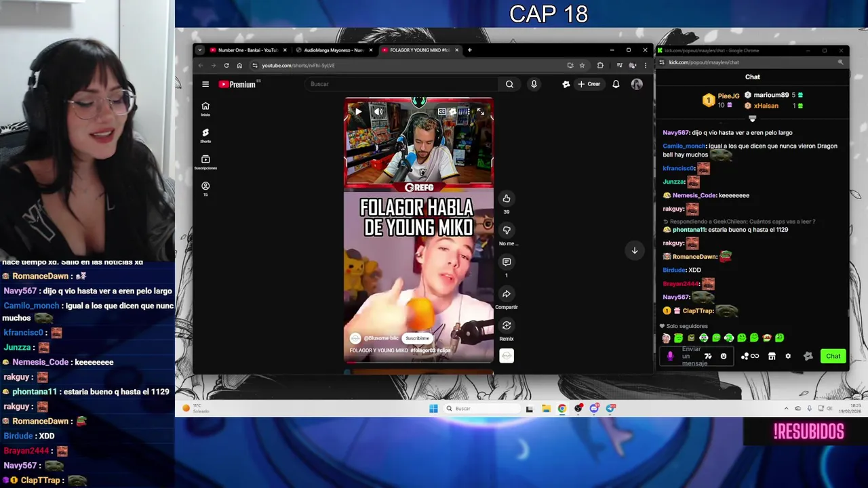
Task: Open the comments on the Short
Action: 506,262
